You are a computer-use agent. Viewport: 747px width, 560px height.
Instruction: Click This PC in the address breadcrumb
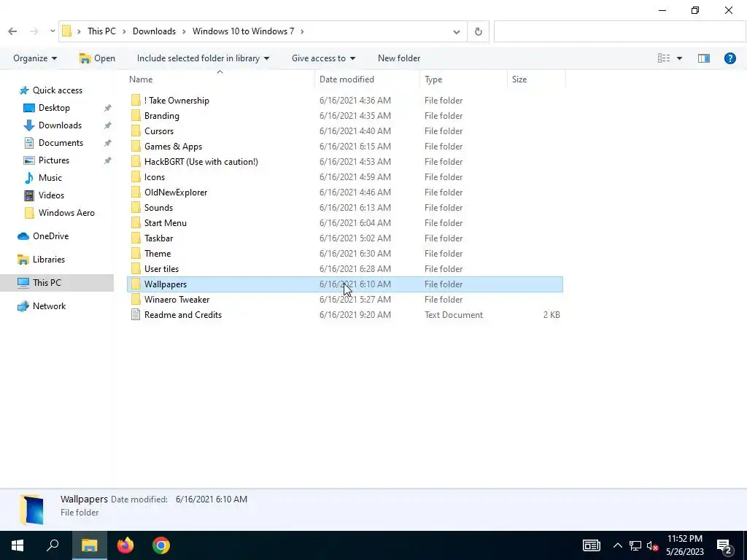pyautogui.click(x=101, y=31)
